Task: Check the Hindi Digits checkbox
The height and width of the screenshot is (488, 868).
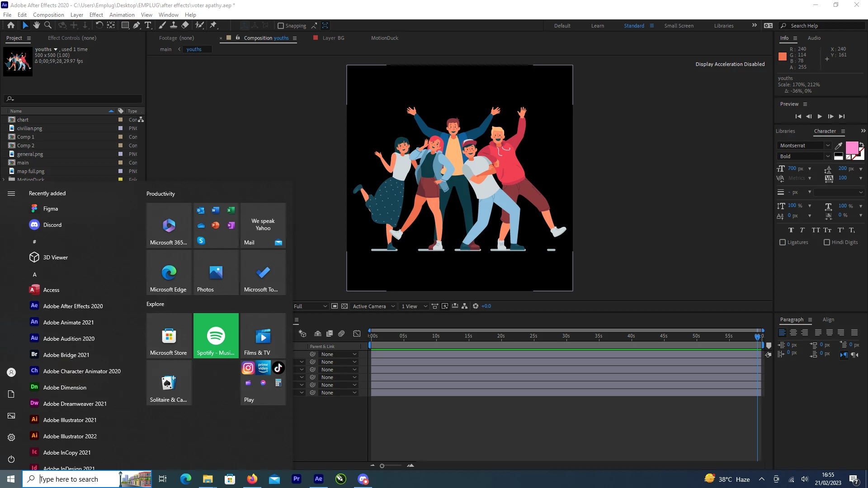Action: 827,242
